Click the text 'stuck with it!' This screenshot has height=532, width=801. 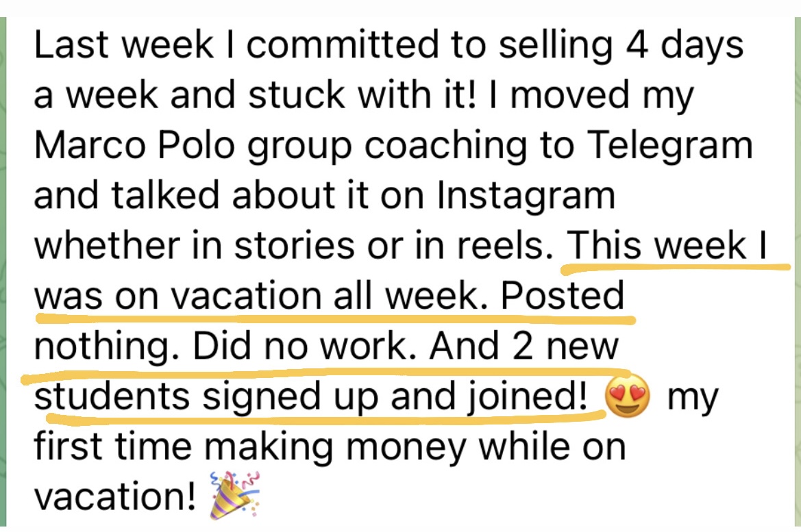pyautogui.click(x=362, y=94)
